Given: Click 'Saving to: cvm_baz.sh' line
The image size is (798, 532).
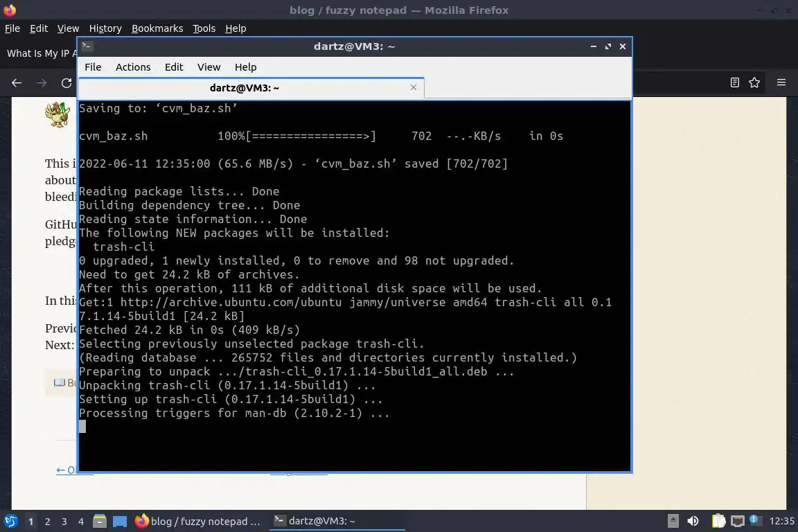Looking at the screenshot, I should (158, 108).
